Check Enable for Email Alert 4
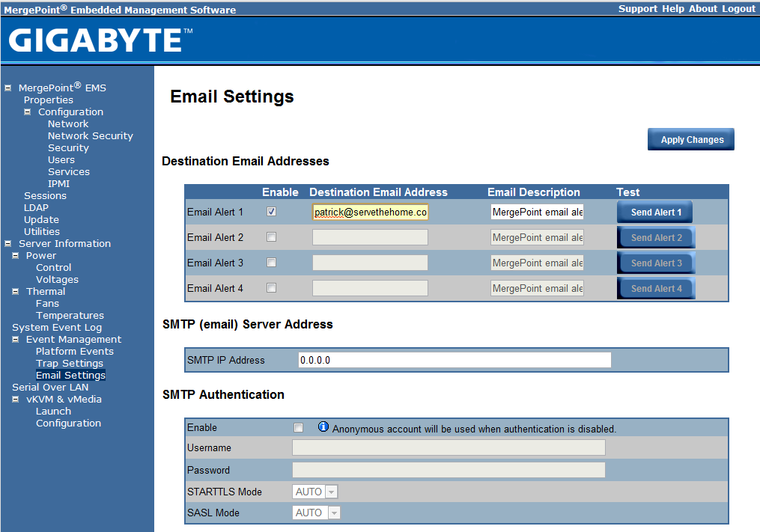 [271, 288]
